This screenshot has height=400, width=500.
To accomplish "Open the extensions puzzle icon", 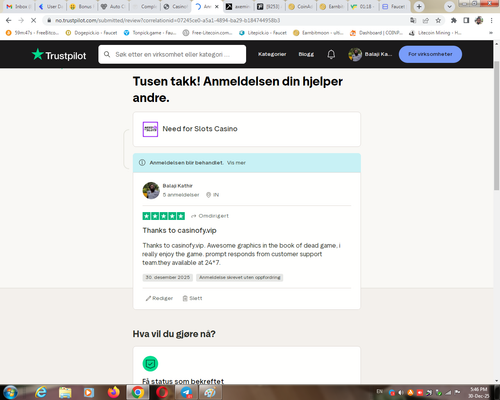I will [454, 20].
